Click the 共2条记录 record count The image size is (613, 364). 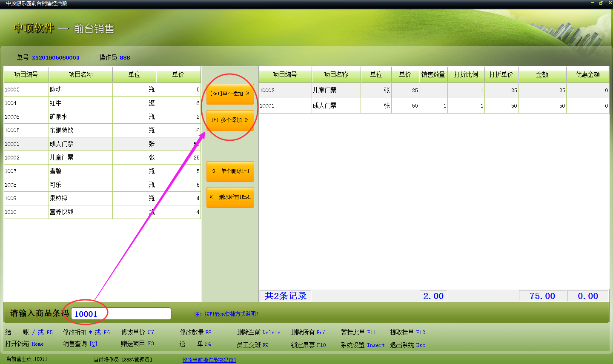(x=286, y=296)
